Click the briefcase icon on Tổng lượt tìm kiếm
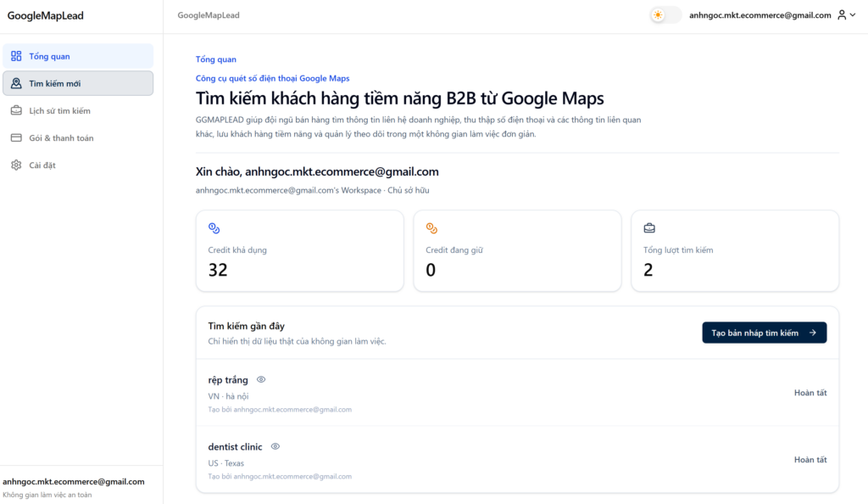This screenshot has width=868, height=504. [649, 228]
